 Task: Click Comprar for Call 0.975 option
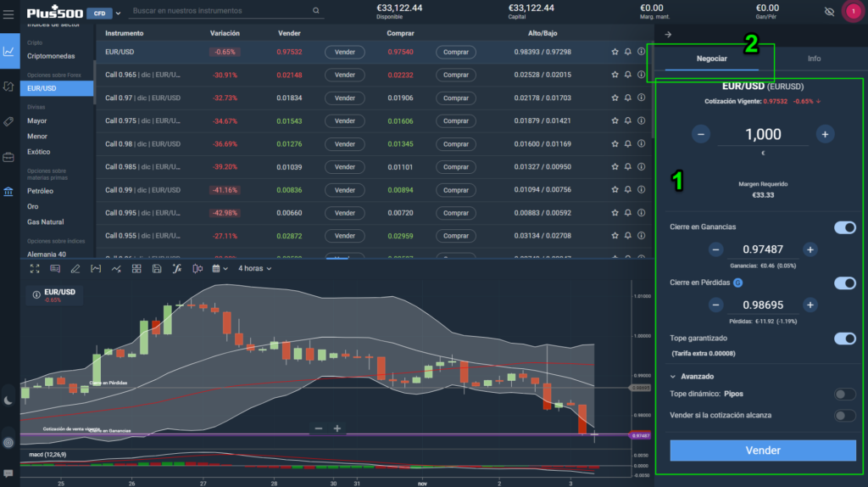pyautogui.click(x=455, y=120)
